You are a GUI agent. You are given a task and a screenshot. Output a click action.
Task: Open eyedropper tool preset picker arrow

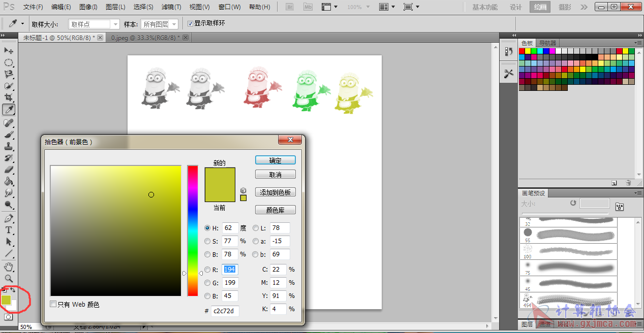coord(22,24)
